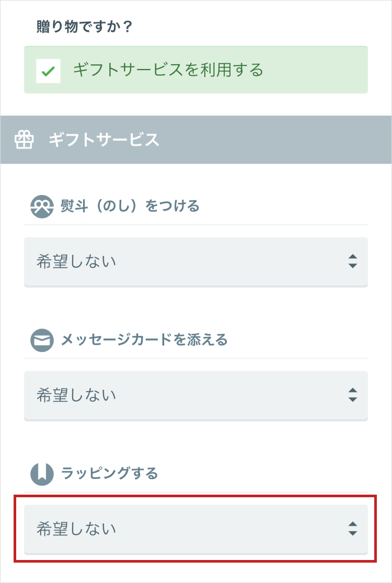Uncheck the ギフトサービスを利用する checkbox
Image resolution: width=392 pixels, height=583 pixels.
tap(48, 71)
